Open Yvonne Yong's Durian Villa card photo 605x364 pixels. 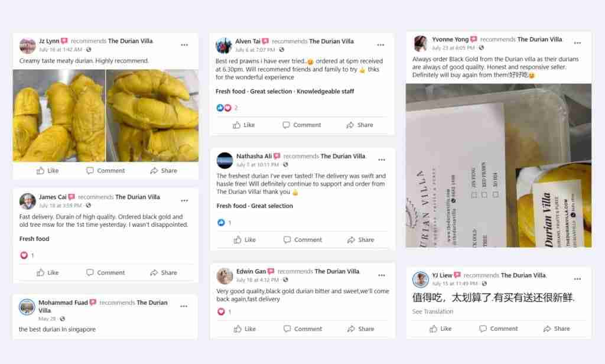tap(498, 165)
